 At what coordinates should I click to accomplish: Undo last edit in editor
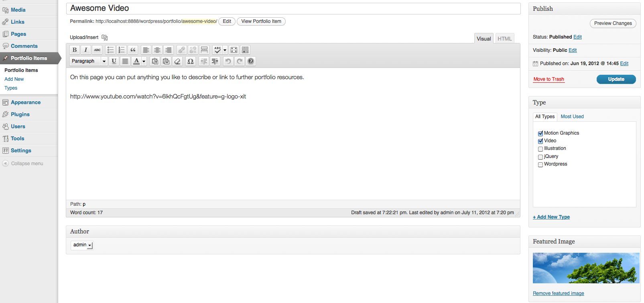(228, 61)
